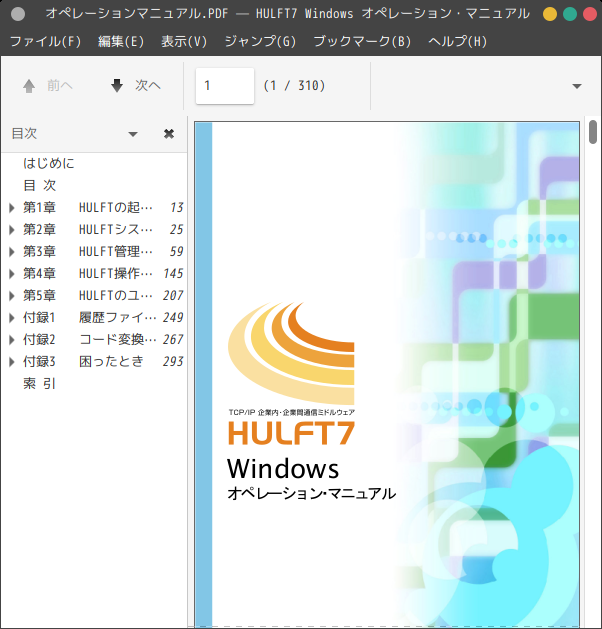Screen dimensions: 602x629
Task: Click the gray window menu button in title bar
Action: [x=18, y=14]
